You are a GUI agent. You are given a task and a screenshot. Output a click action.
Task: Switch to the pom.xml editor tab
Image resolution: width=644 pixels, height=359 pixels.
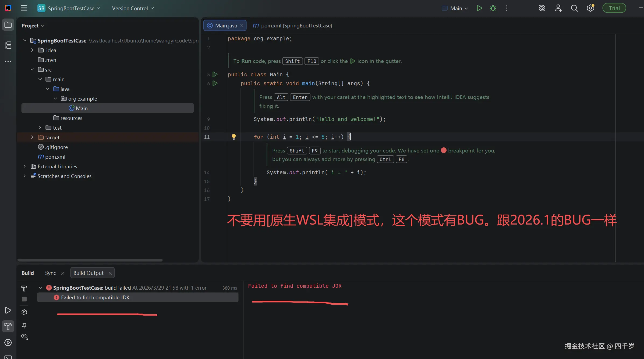click(x=293, y=26)
